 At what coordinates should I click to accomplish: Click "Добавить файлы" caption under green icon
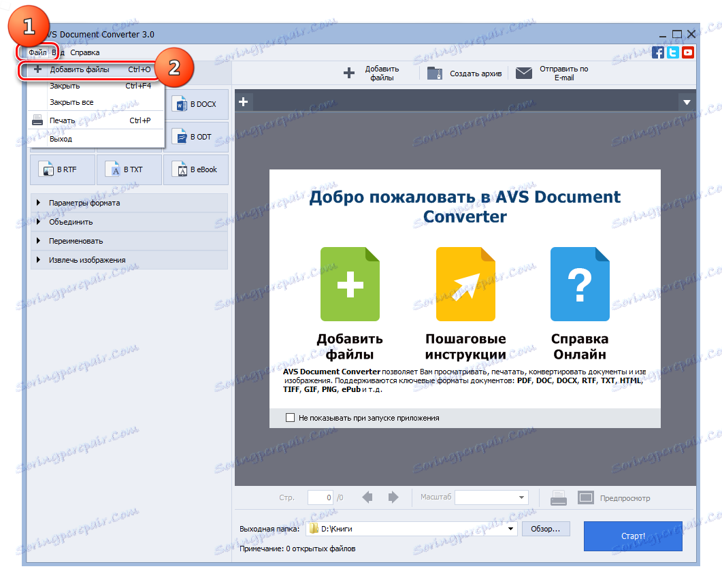[350, 346]
